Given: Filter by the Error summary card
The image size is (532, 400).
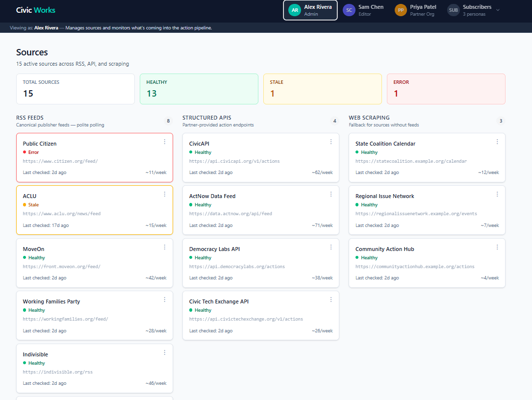Looking at the screenshot, I should [446, 89].
